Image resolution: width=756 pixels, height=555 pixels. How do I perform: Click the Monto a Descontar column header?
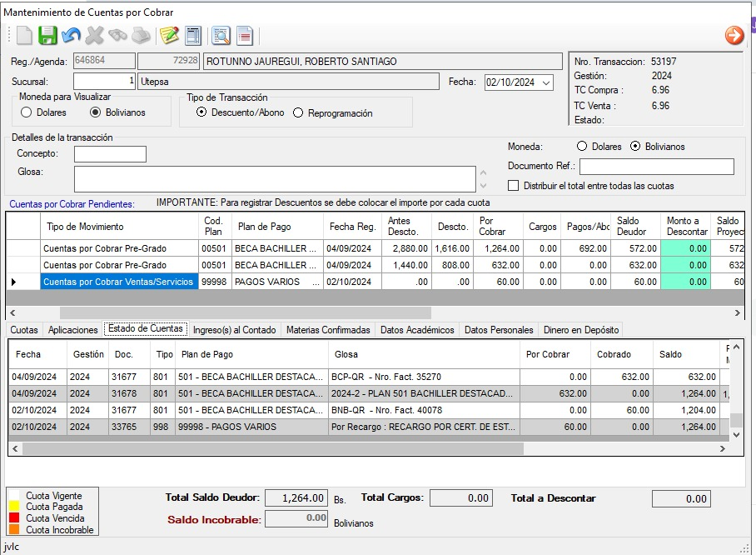pos(685,227)
